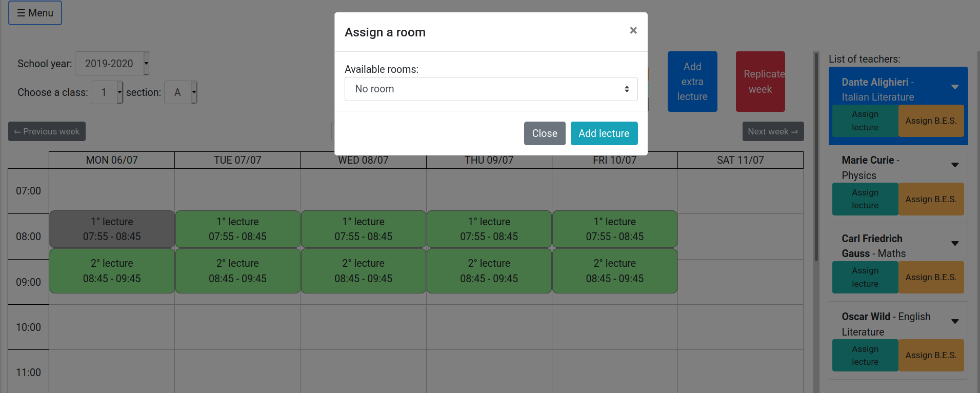Select Friday 2° lecture slot

(614, 271)
